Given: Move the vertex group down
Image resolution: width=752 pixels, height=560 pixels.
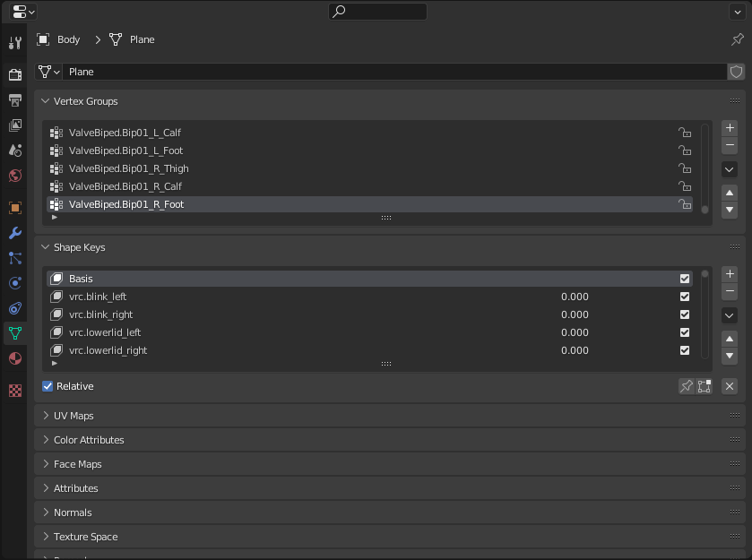Looking at the screenshot, I should click(730, 210).
